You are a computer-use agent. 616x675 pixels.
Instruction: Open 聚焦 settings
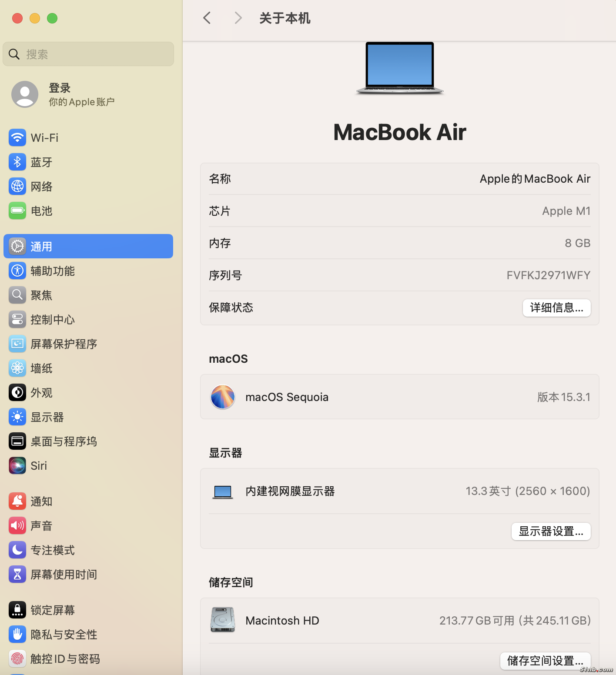41,295
